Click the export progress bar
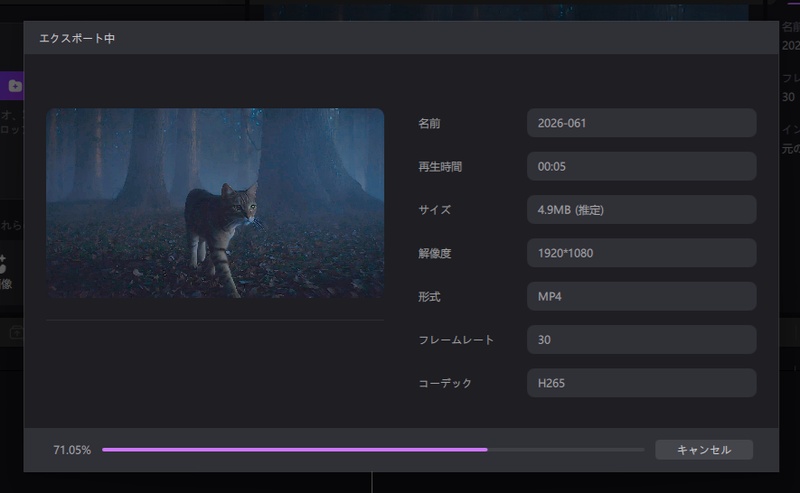This screenshot has width=800, height=493. pyautogui.click(x=373, y=450)
